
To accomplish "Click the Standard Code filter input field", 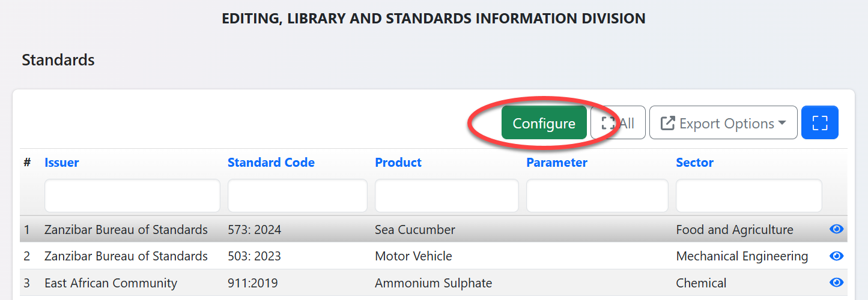I will click(x=297, y=196).
